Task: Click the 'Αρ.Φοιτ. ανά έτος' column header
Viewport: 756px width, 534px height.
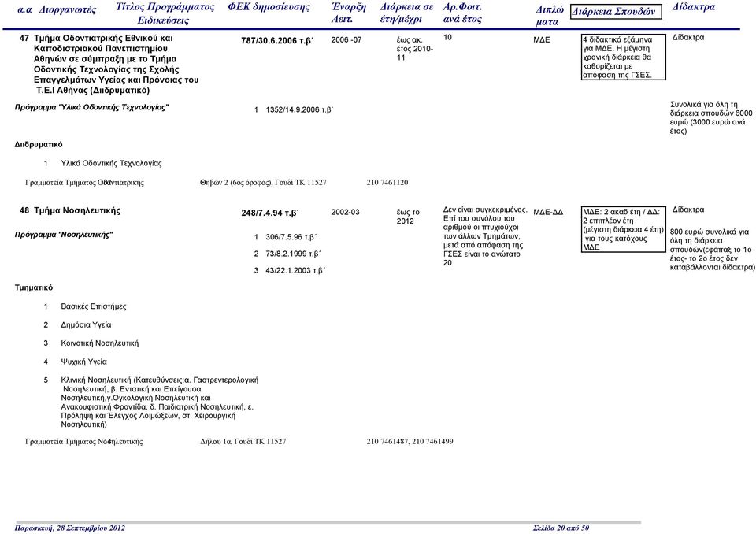Action: click(462, 13)
